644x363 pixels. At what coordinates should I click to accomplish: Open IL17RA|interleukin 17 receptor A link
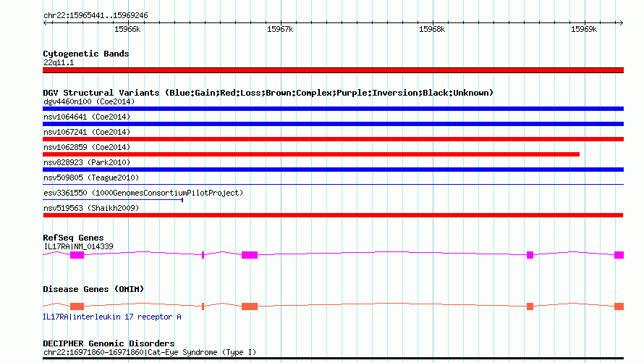[x=112, y=317]
